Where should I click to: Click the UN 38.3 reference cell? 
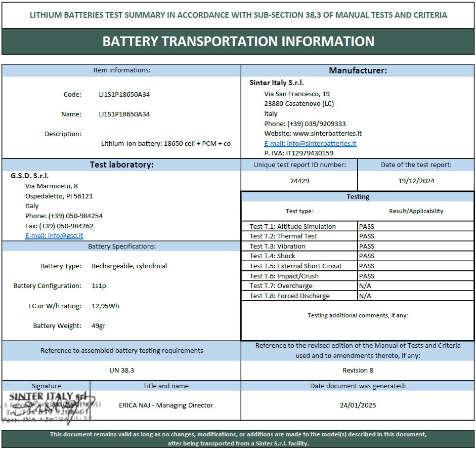click(121, 371)
